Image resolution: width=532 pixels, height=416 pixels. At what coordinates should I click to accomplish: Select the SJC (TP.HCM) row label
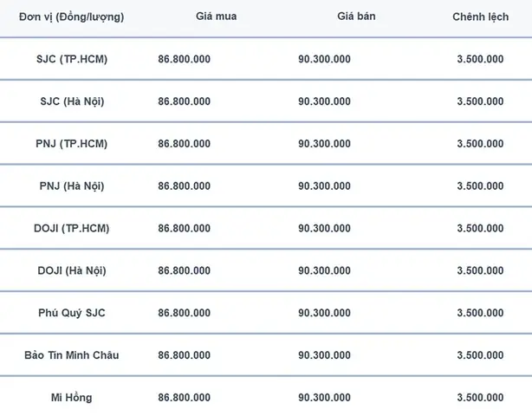pyautogui.click(x=72, y=59)
